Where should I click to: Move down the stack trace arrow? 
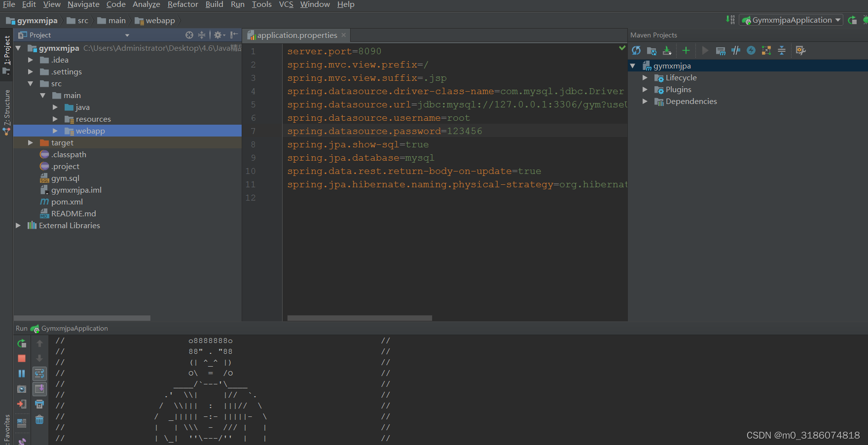39,358
